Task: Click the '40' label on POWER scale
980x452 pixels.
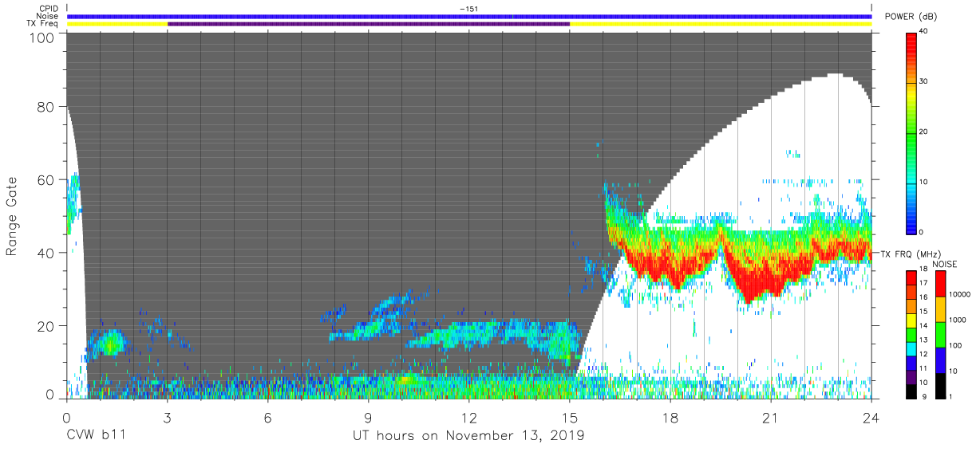Action: 924,32
